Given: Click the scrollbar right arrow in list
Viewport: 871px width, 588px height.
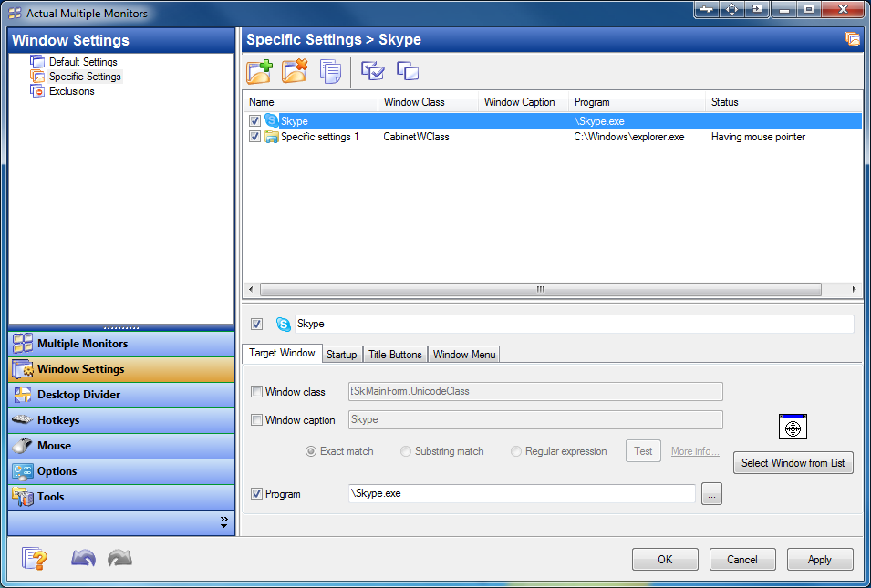Looking at the screenshot, I should [x=854, y=289].
